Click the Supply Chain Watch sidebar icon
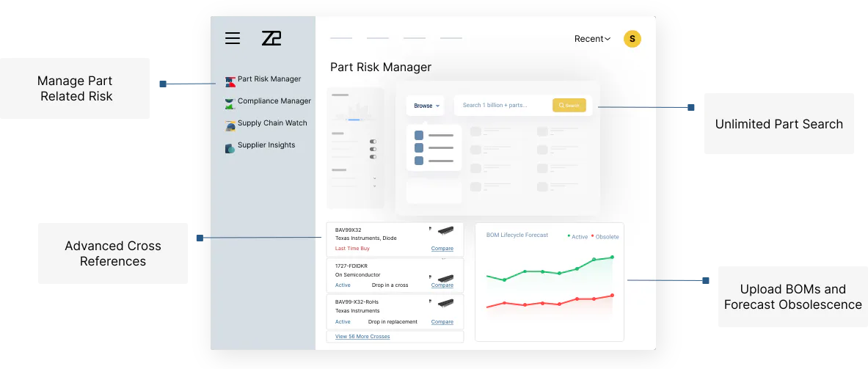 [x=230, y=125]
